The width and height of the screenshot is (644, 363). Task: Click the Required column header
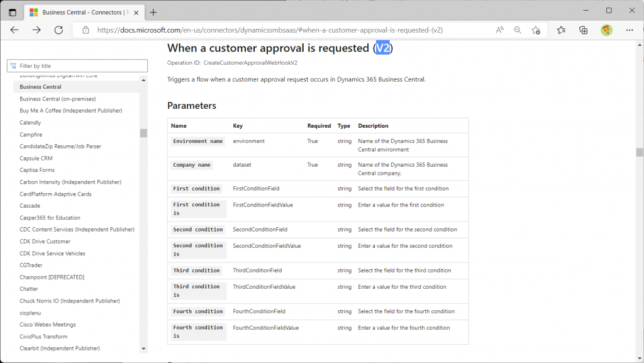pyautogui.click(x=319, y=126)
